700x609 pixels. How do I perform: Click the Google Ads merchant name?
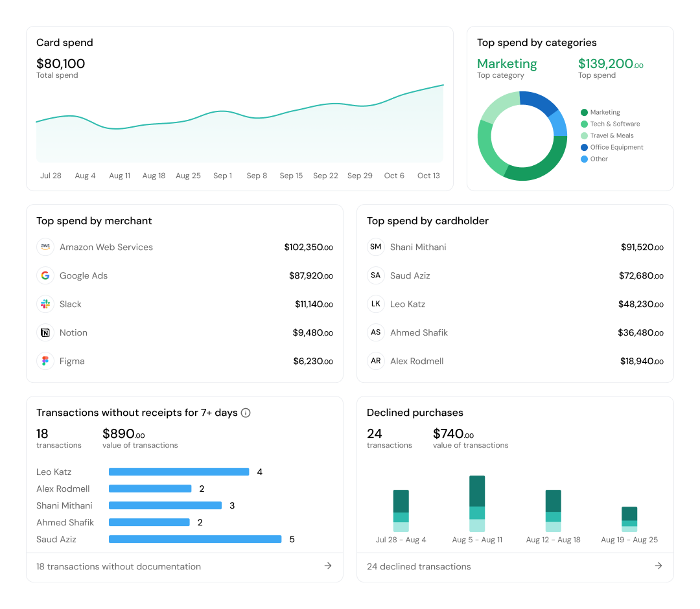pyautogui.click(x=84, y=276)
